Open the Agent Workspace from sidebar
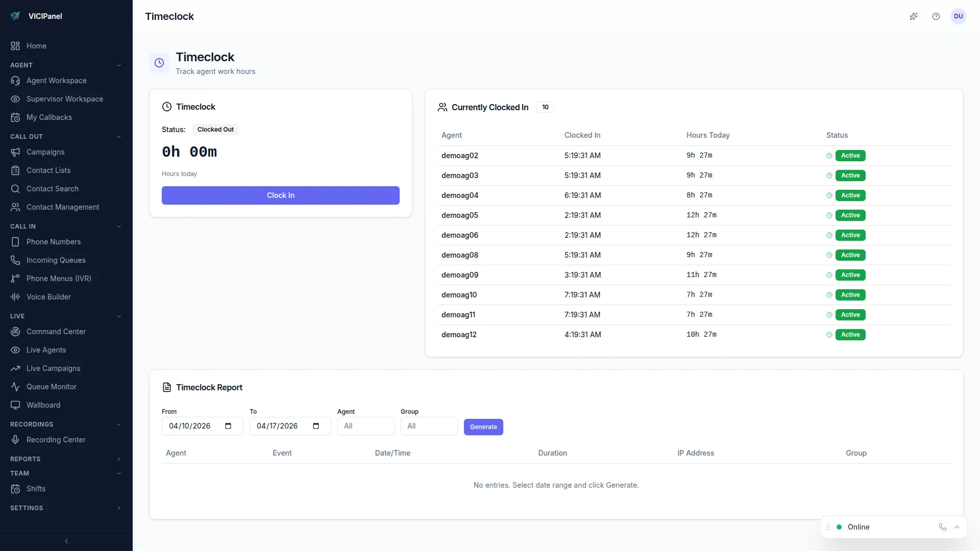 [56, 81]
